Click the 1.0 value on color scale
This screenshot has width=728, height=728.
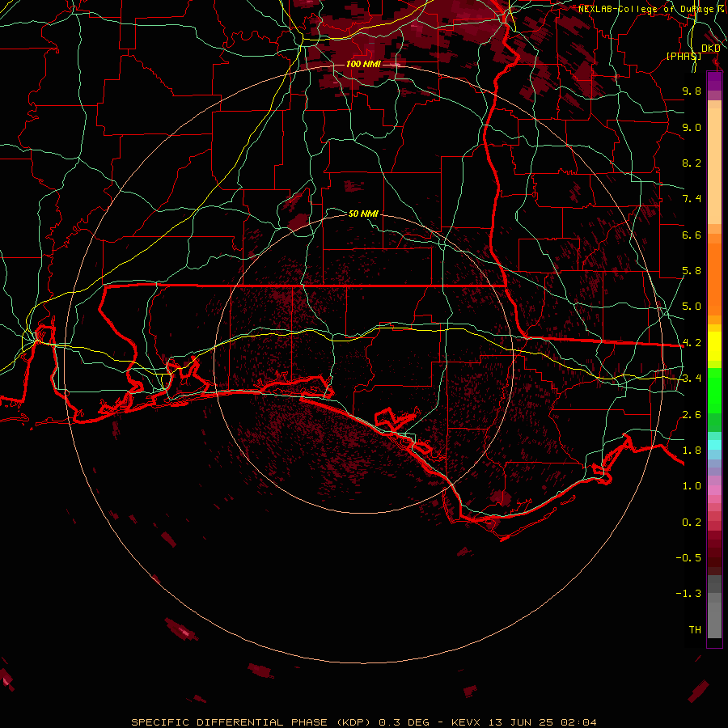(692, 486)
